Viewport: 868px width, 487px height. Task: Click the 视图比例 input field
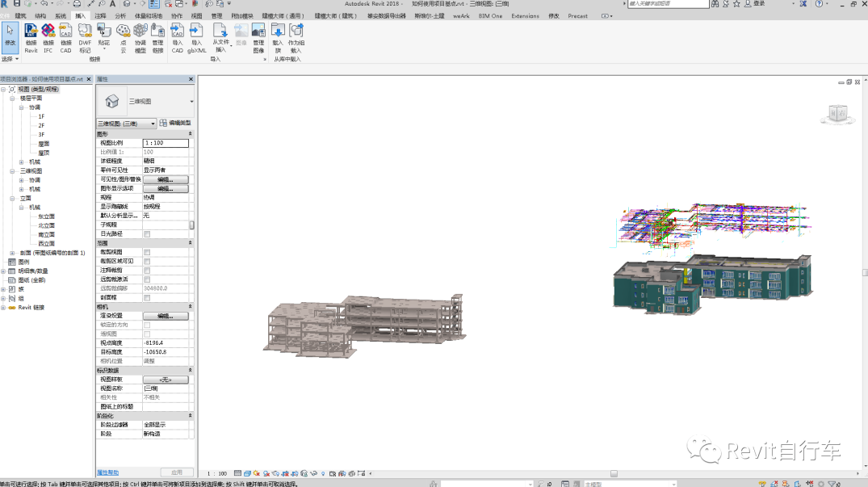(165, 143)
